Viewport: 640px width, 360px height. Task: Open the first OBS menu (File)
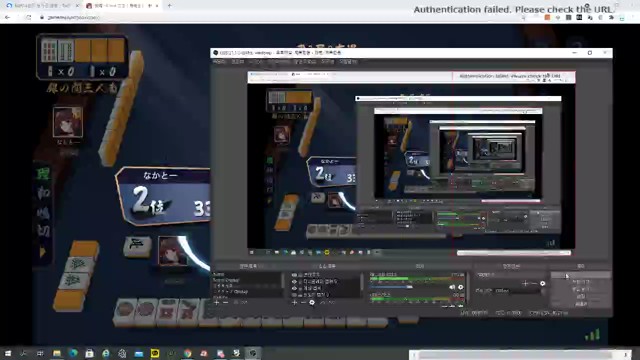(x=219, y=62)
